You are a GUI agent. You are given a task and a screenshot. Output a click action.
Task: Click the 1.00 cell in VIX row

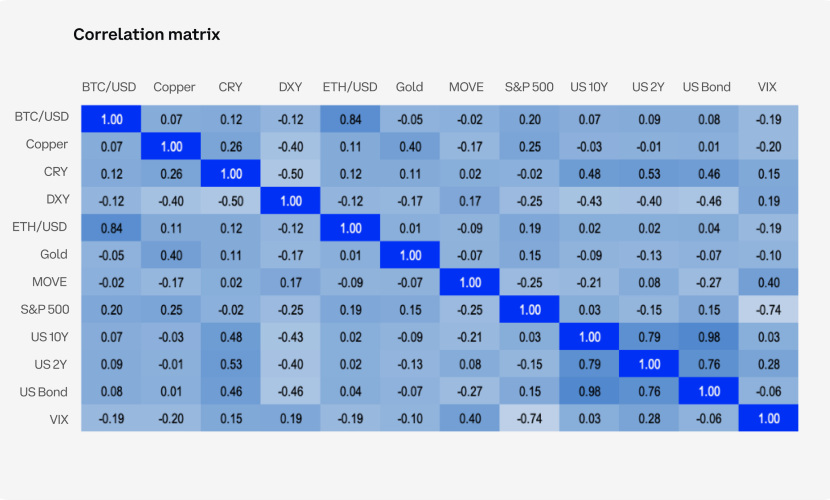767,419
